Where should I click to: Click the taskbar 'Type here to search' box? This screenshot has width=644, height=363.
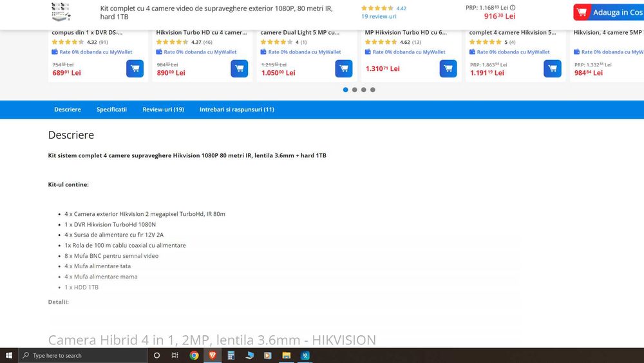[x=82, y=355]
